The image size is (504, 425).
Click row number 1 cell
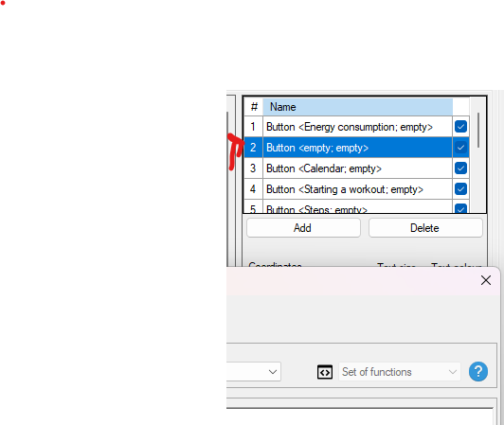pyautogui.click(x=253, y=127)
